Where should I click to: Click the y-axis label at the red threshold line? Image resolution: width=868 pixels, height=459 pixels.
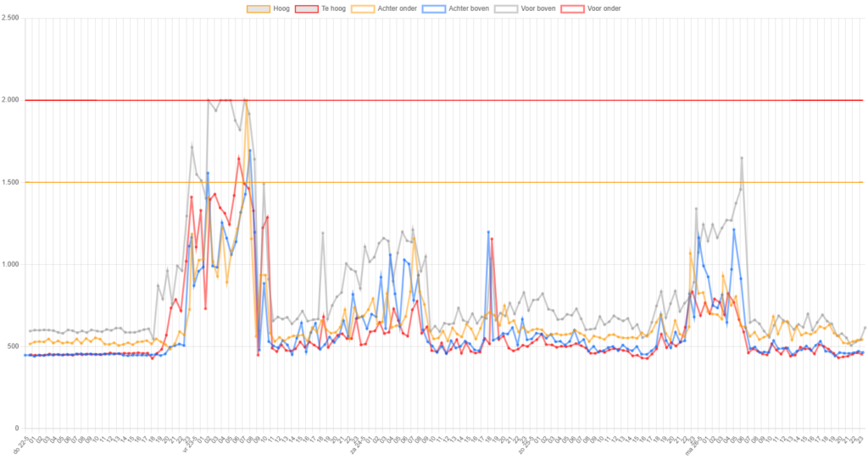tap(12, 100)
